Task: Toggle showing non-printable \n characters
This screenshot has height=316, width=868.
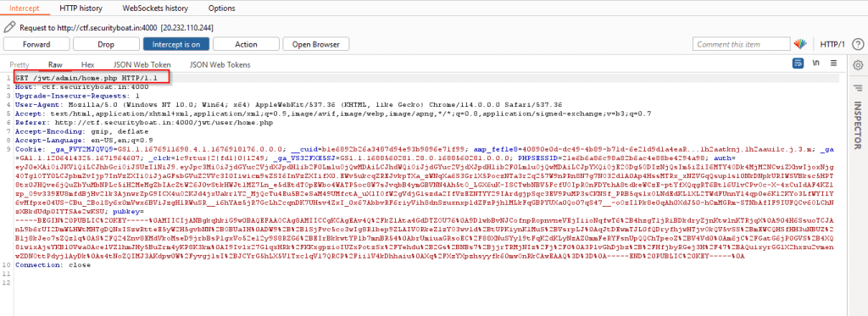Action: tap(816, 64)
